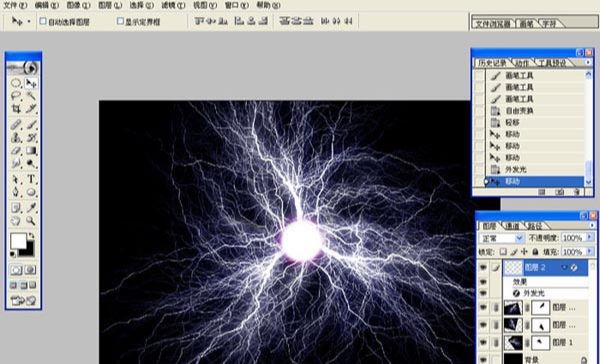Select the Type tool in toolbox
The width and height of the screenshot is (600, 364).
click(x=31, y=179)
